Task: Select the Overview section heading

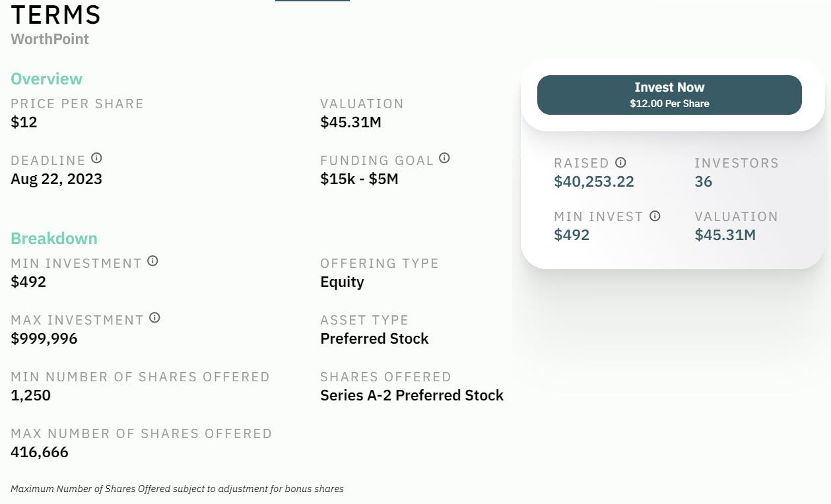Action: pyautogui.click(x=46, y=79)
